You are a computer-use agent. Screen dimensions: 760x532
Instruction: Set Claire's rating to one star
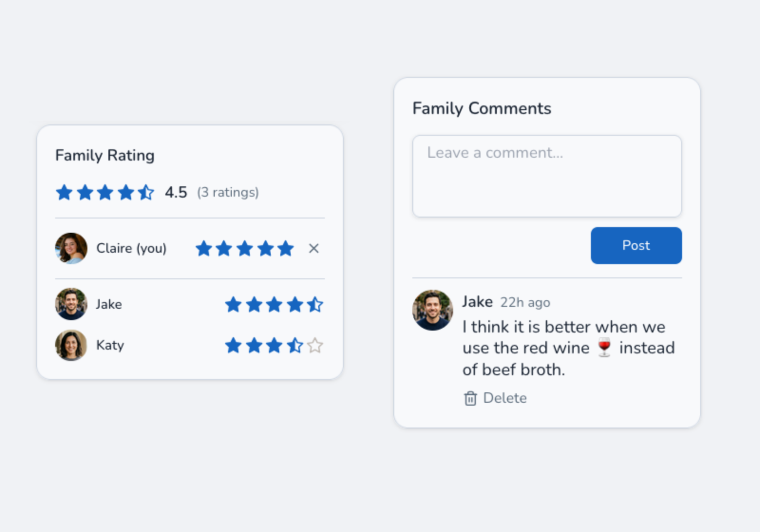pos(204,248)
